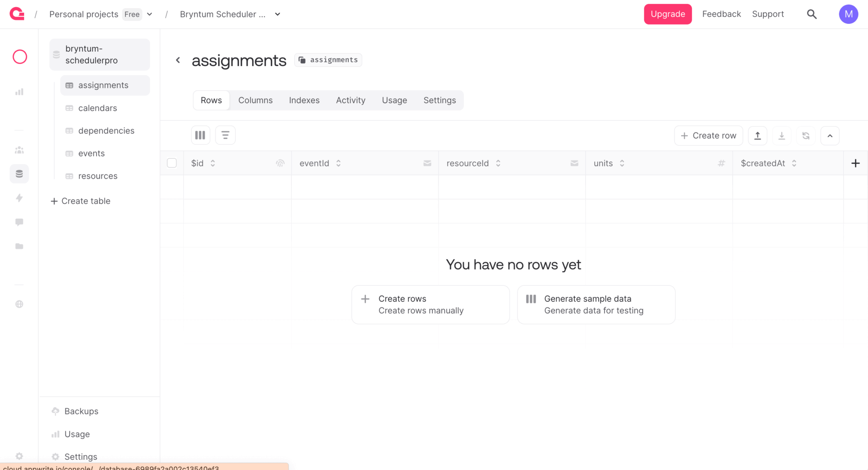Open the Databases icon in left rail

(19, 174)
